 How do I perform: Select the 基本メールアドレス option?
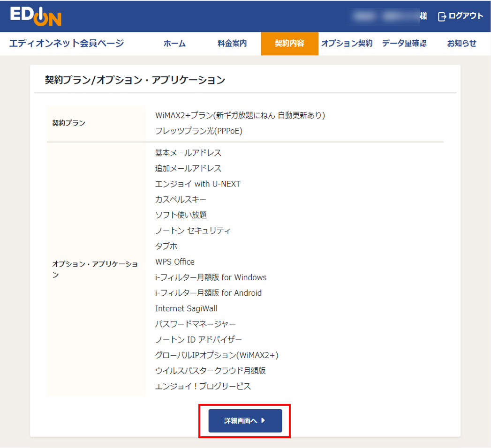tap(189, 153)
